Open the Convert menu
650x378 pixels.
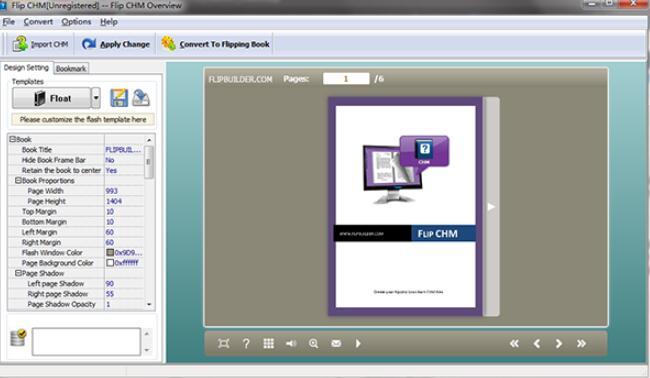pos(38,22)
